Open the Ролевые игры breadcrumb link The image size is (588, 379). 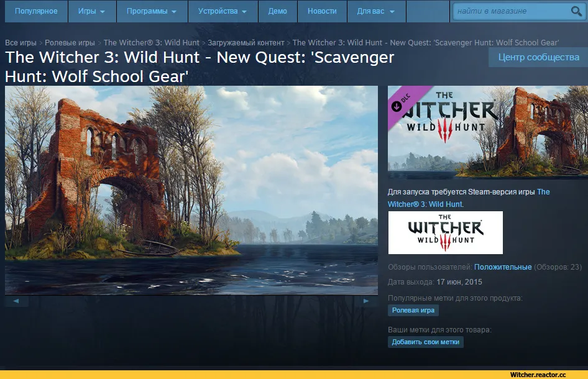click(70, 43)
